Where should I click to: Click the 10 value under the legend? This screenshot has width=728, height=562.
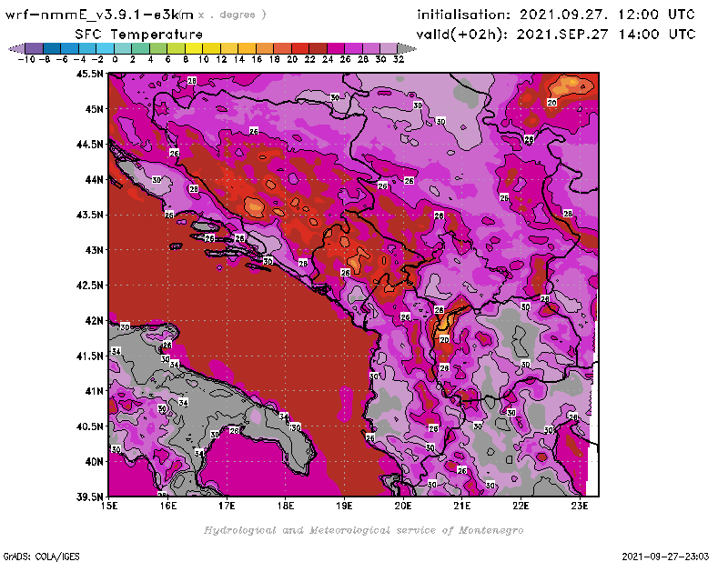[203, 59]
